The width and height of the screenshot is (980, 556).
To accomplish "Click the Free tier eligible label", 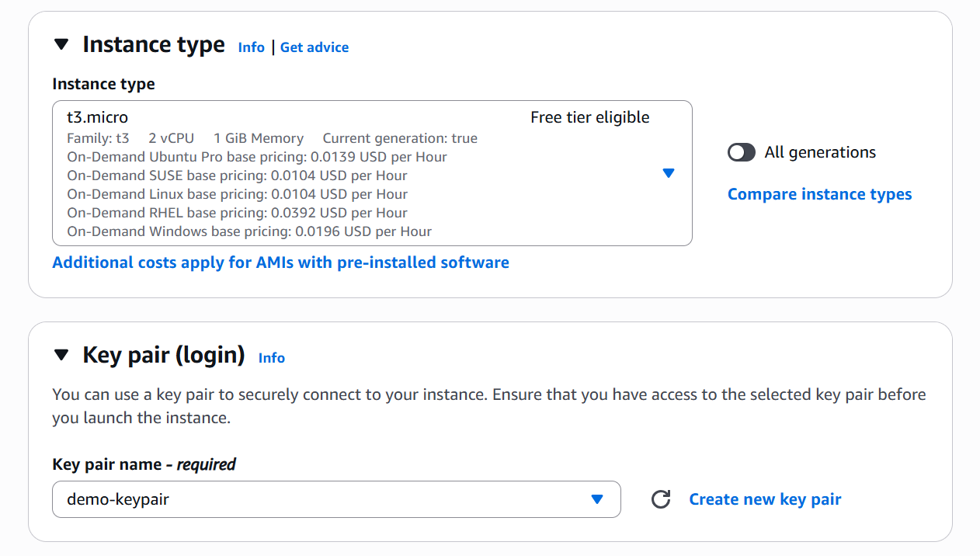I will point(589,117).
